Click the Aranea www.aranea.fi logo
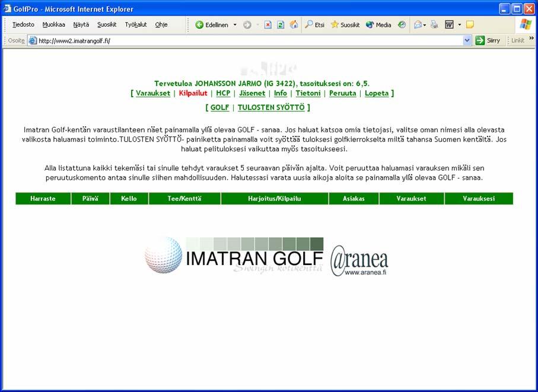The width and height of the screenshot is (538, 392). [359, 261]
